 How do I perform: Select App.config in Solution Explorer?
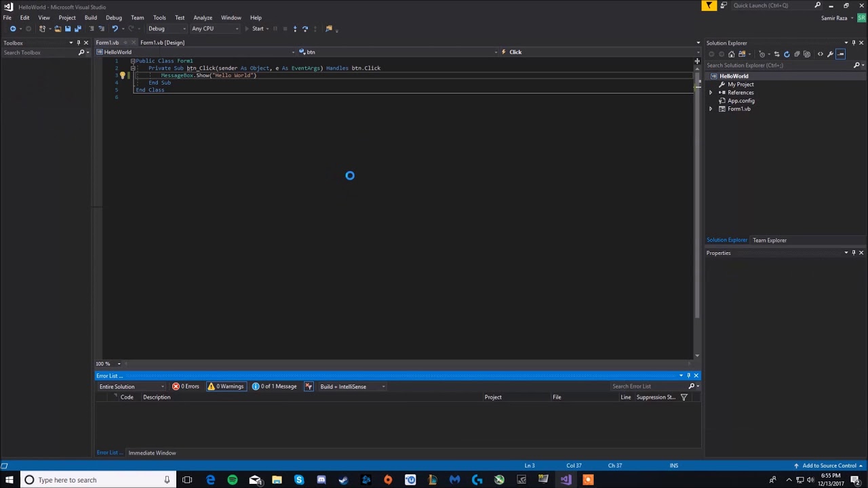pyautogui.click(x=741, y=101)
